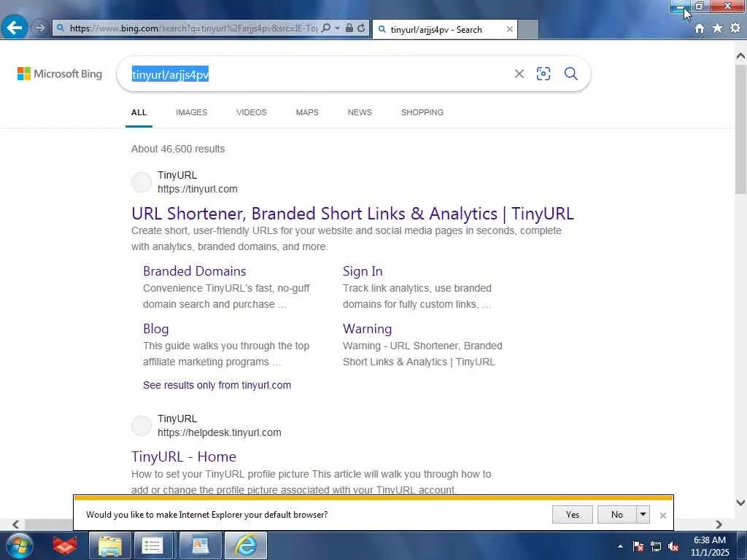Submit the Bing search magnifier button
The height and width of the screenshot is (560, 747).
[x=570, y=74]
